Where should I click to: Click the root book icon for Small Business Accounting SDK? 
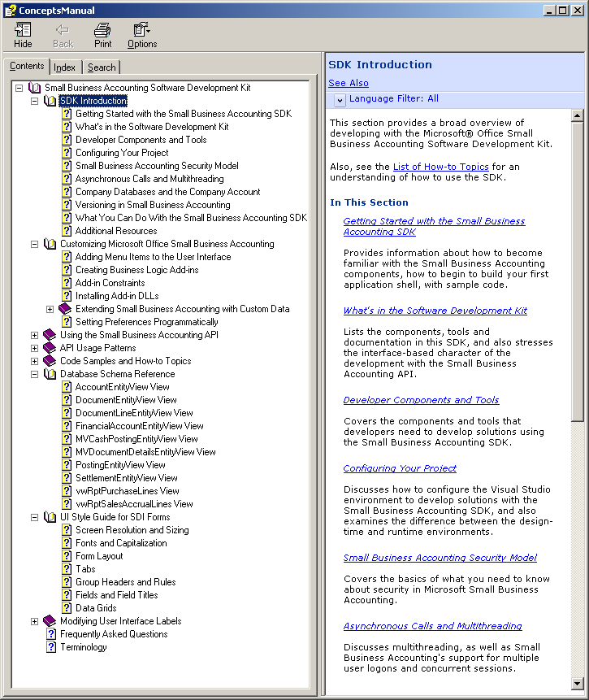pyautogui.click(x=34, y=88)
